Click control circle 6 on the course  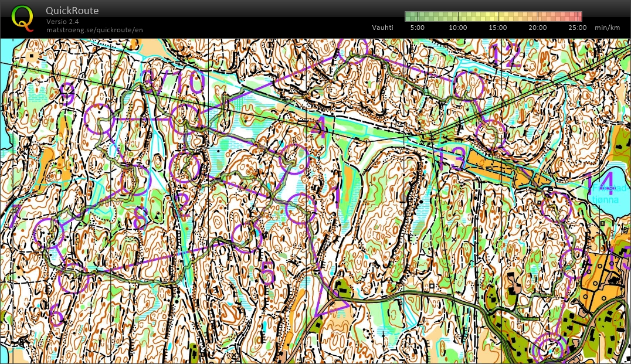tap(73, 277)
